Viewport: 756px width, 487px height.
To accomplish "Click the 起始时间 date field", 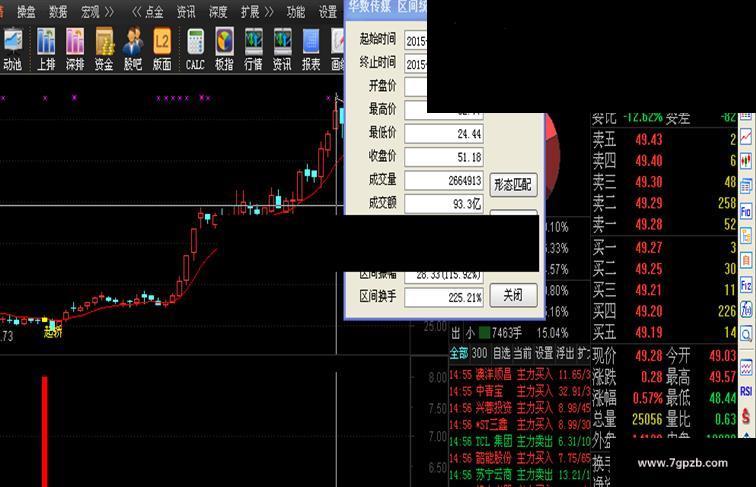I will [416, 41].
